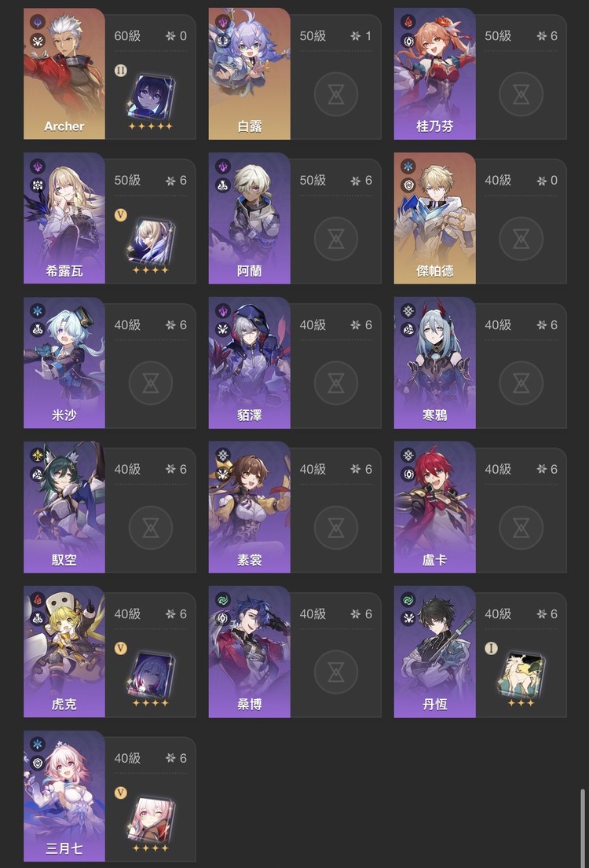Click the eidolon count on 桂乃芬's card
Image resolution: width=589 pixels, height=868 pixels.
click(547, 36)
